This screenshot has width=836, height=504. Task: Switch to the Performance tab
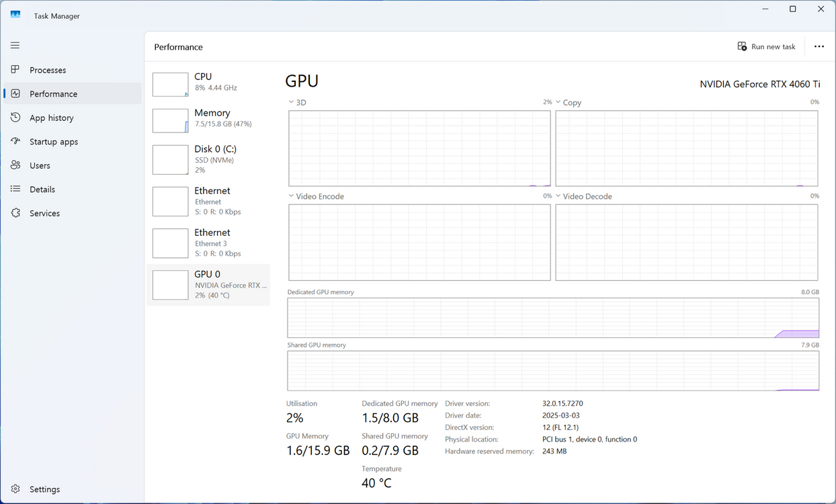tap(53, 94)
